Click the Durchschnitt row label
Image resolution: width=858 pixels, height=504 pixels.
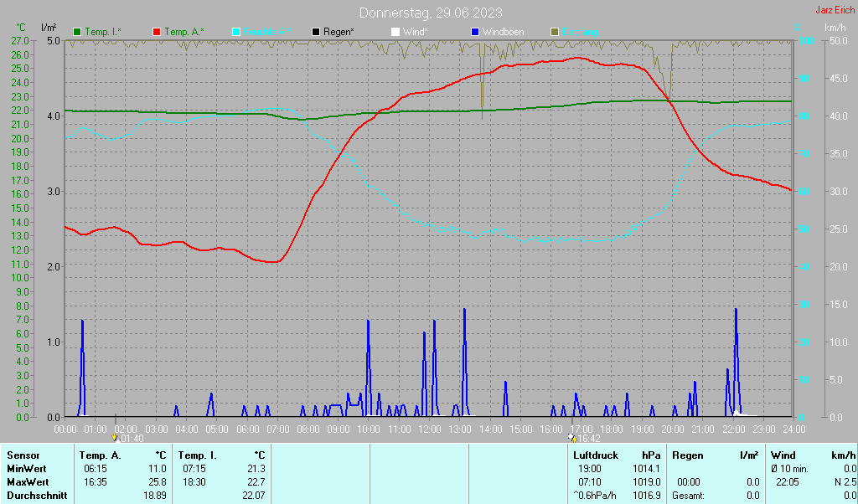(37, 496)
